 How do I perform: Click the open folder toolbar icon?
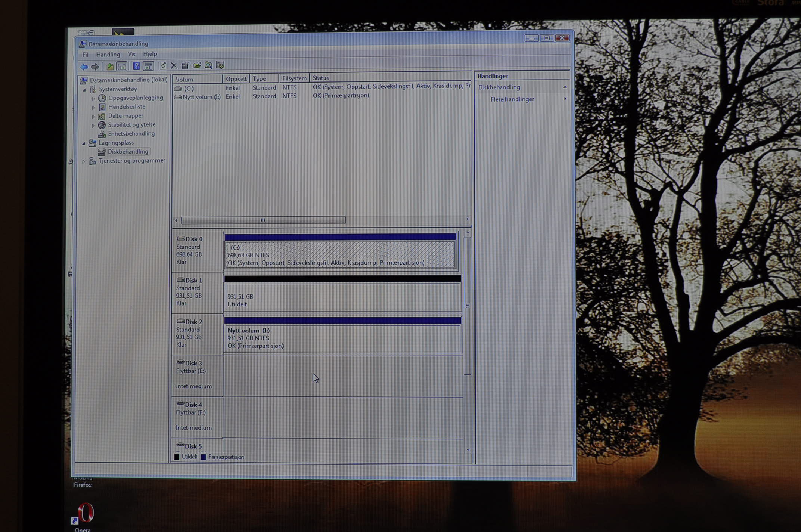(x=197, y=65)
